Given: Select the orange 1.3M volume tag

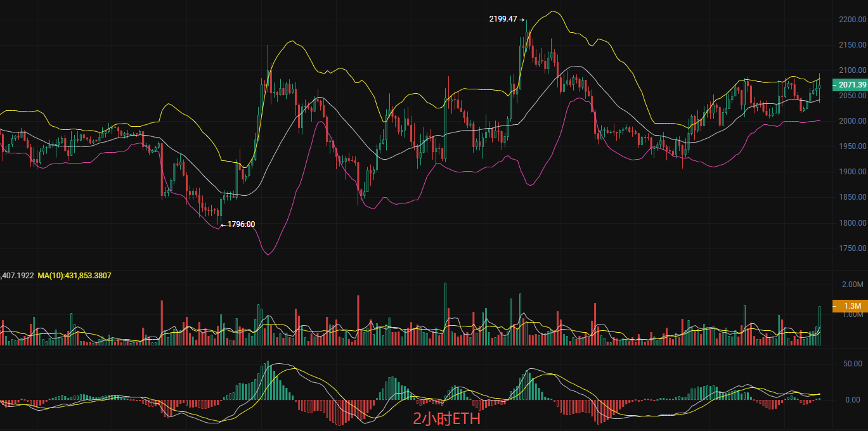Looking at the screenshot, I should [852, 306].
